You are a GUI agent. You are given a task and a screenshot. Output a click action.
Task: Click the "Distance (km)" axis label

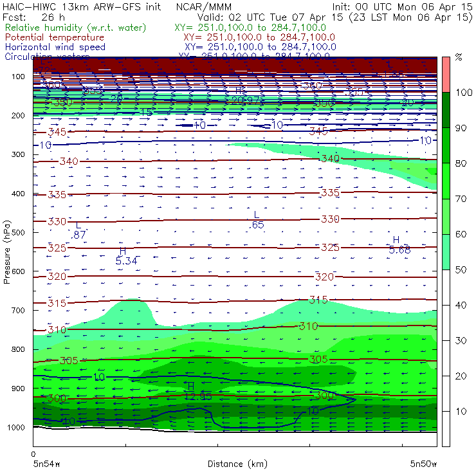(x=238, y=464)
